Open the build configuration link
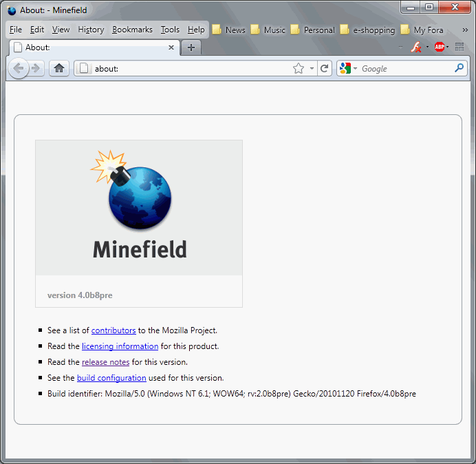 point(111,378)
